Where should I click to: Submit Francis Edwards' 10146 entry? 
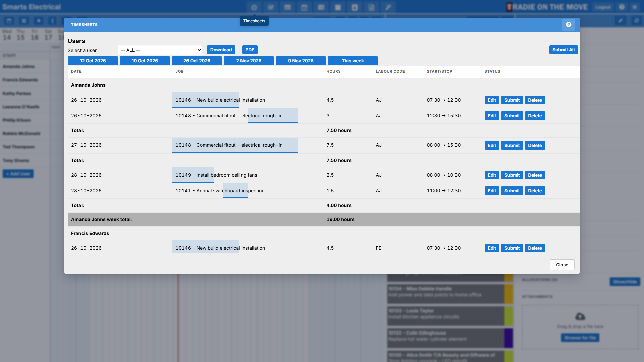point(512,248)
